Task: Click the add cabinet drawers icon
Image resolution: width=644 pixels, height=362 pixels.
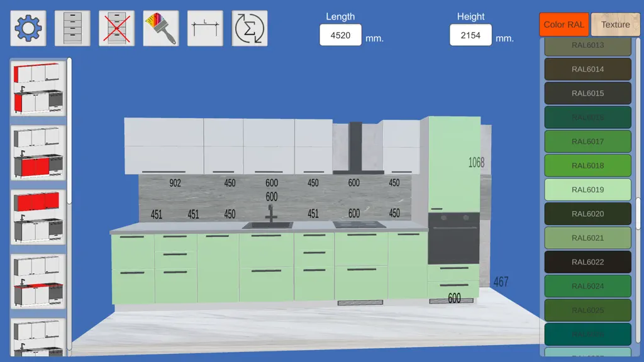Action: pos(72,28)
